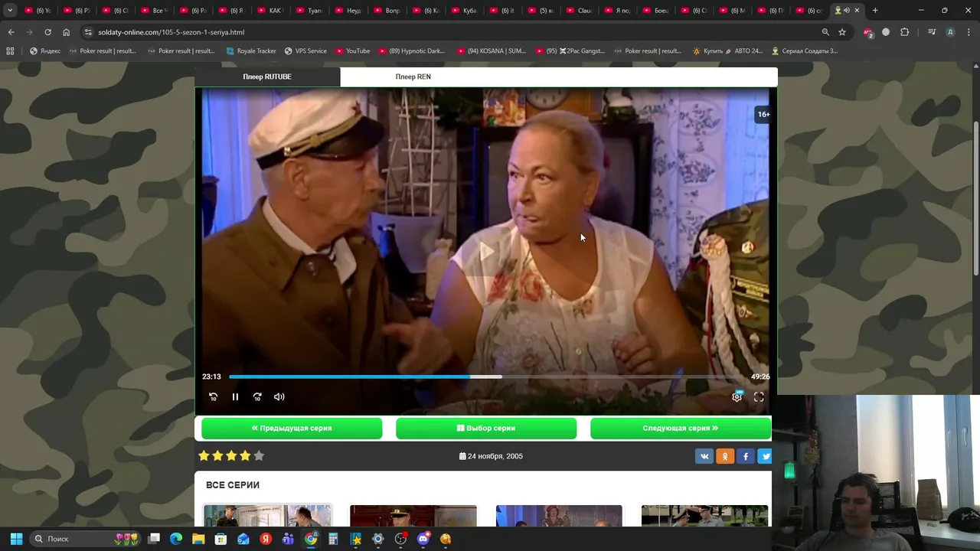Mute the player volume

point(279,396)
